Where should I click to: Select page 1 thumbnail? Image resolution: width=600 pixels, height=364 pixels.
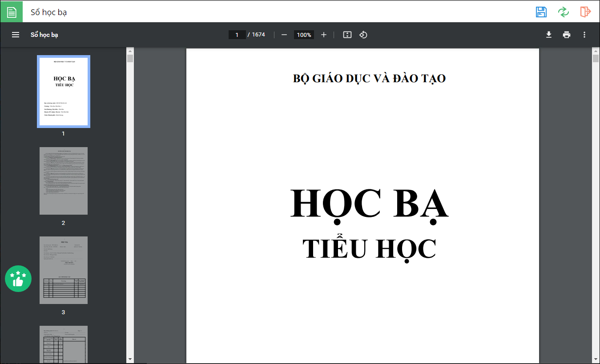(64, 92)
